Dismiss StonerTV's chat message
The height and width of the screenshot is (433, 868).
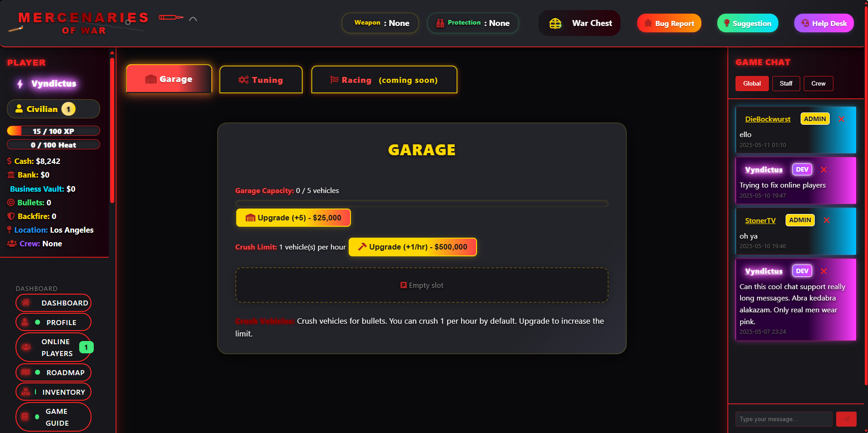827,220
